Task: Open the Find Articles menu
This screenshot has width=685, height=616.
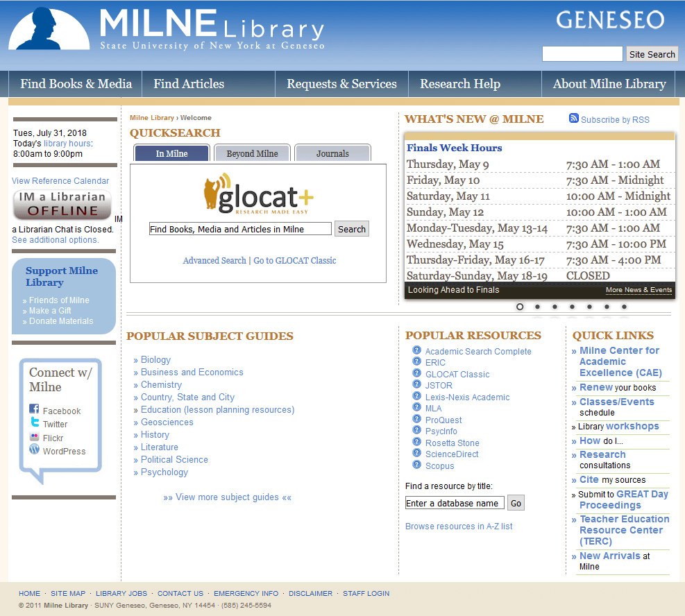Action: [x=188, y=83]
